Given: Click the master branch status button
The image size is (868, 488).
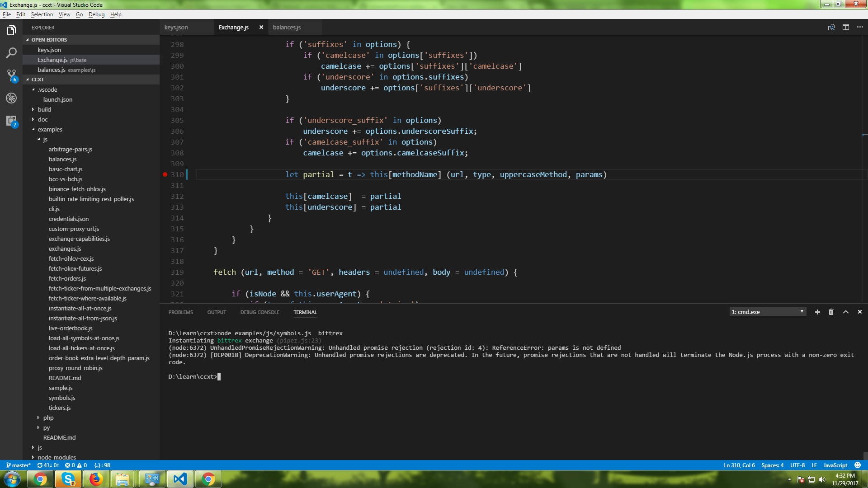Looking at the screenshot, I should click(19, 465).
